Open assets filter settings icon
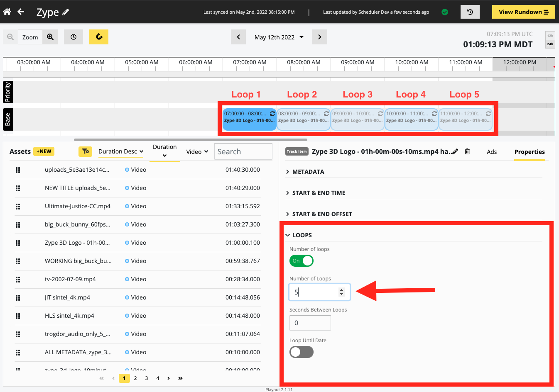Image resolution: width=559 pixels, height=392 pixels. click(x=85, y=151)
